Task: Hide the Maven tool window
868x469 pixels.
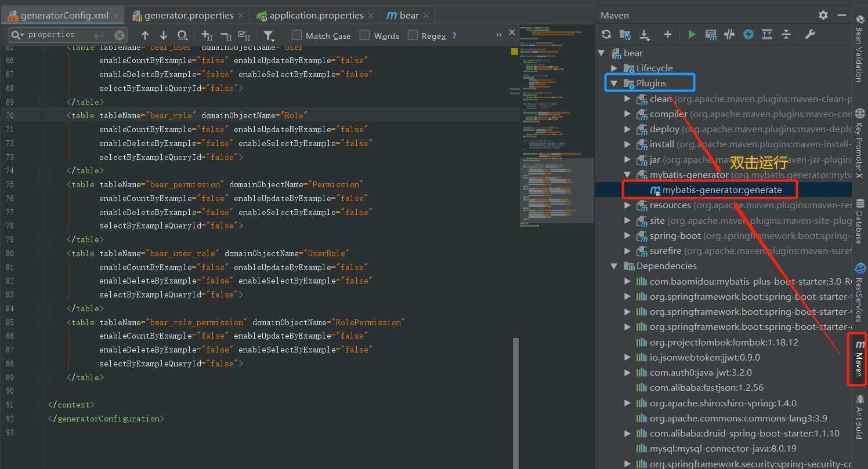Action: pyautogui.click(x=842, y=15)
